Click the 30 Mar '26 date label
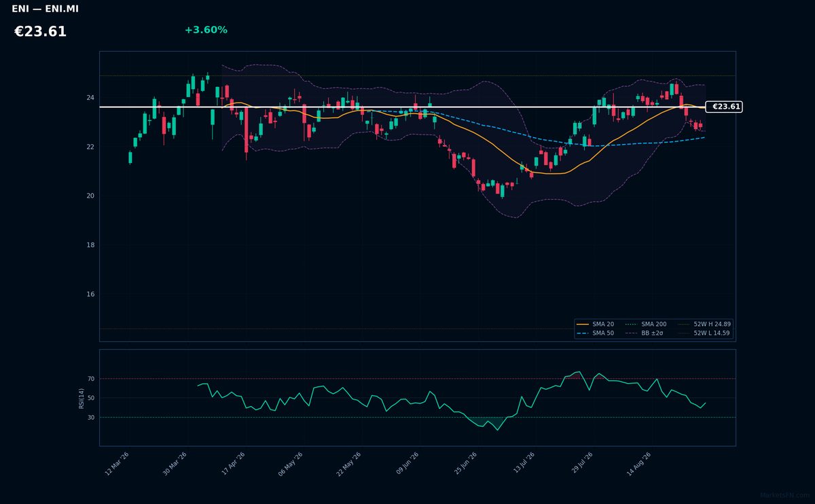 (x=175, y=463)
